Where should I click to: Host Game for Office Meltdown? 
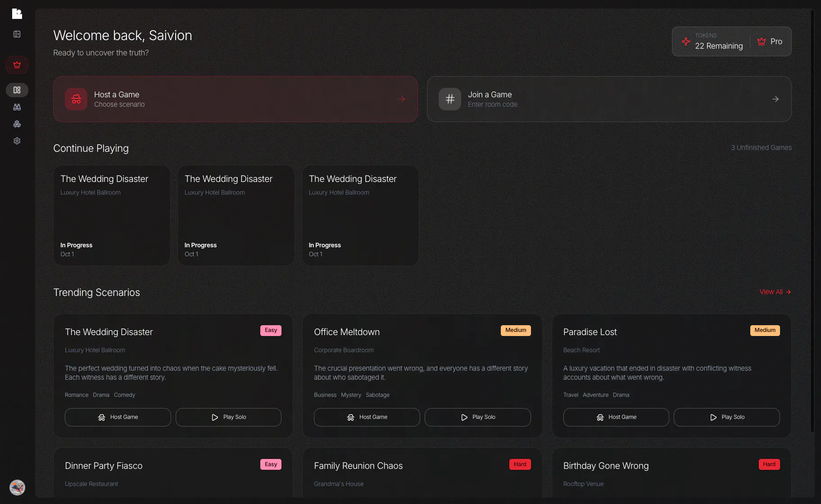367,417
